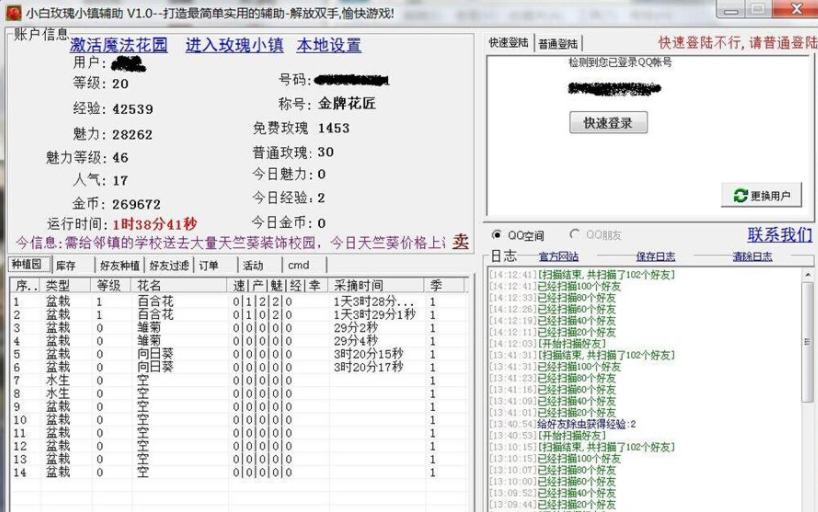
Task: Open the 进入玫瑰小镇 link
Action: coord(234,46)
